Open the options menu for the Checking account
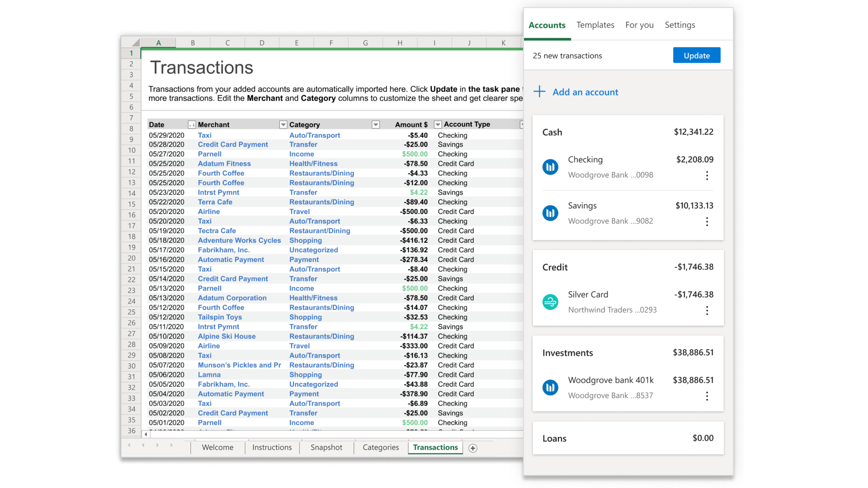This screenshot has height=488, width=868. pyautogui.click(x=707, y=175)
